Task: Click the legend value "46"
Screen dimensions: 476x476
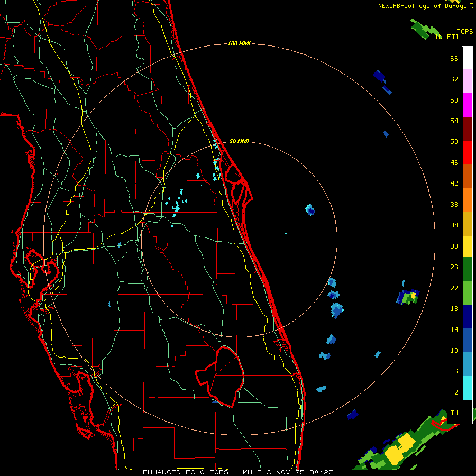Action: coord(454,162)
